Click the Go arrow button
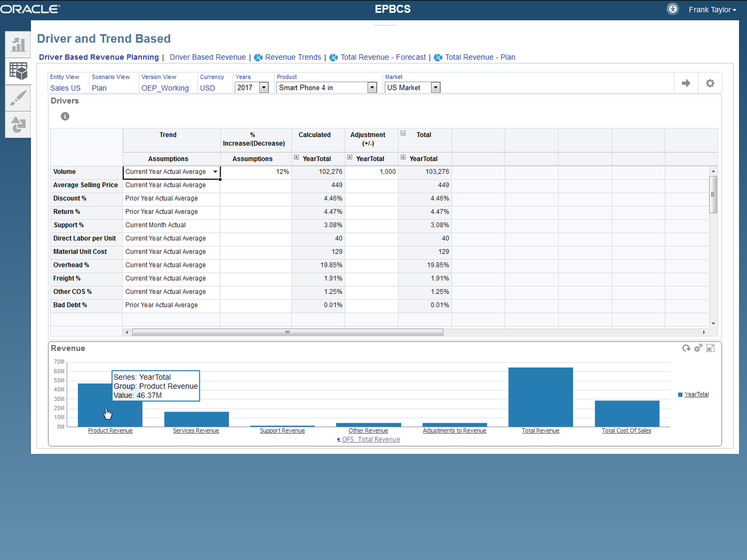This screenshot has height=560, width=747. pyautogui.click(x=686, y=83)
